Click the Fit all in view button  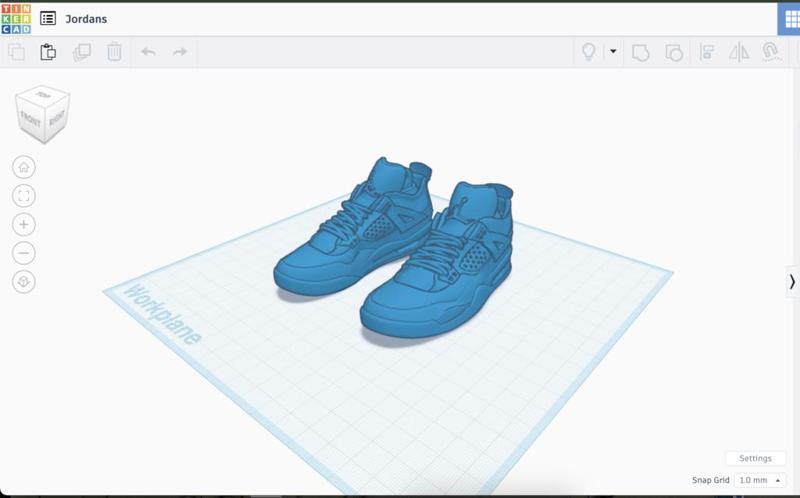(x=24, y=196)
